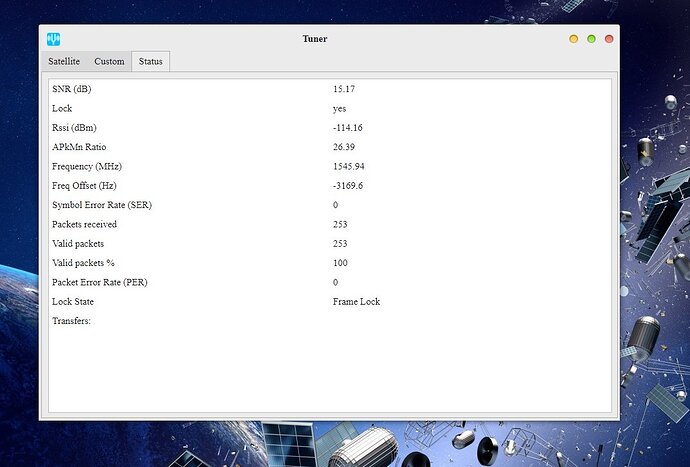
Task: Click 'Packet Error Rate (PER)' label
Action: coord(100,283)
